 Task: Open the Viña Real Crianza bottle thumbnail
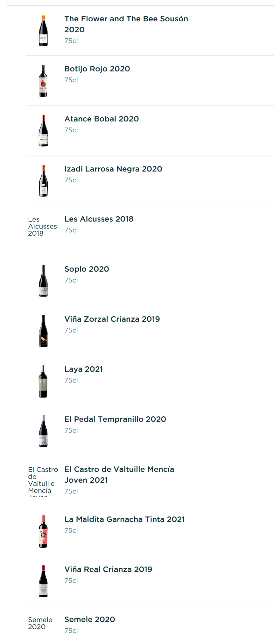pyautogui.click(x=43, y=581)
